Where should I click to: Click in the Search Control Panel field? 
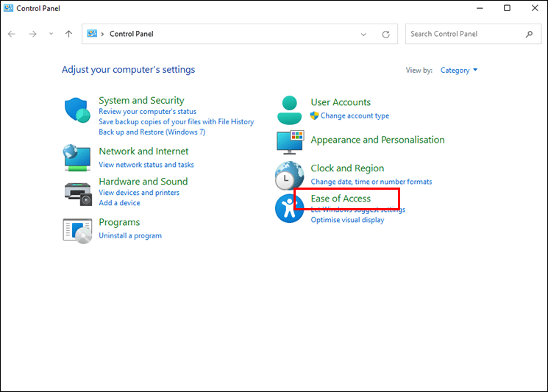(x=463, y=34)
